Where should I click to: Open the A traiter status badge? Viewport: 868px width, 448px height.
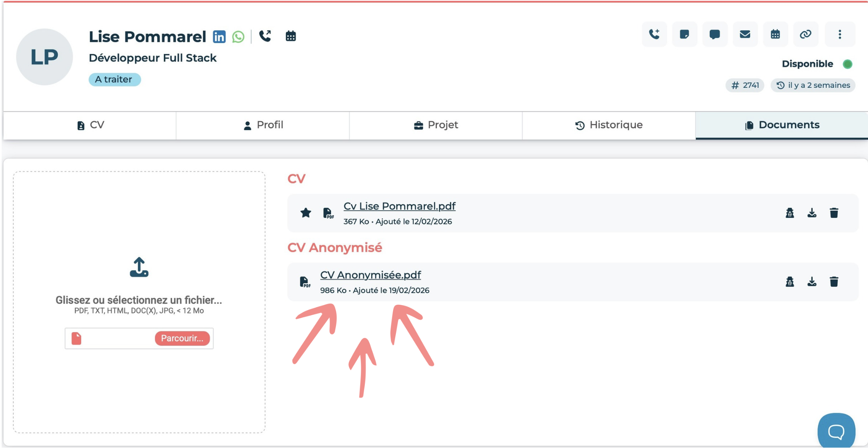(x=114, y=79)
